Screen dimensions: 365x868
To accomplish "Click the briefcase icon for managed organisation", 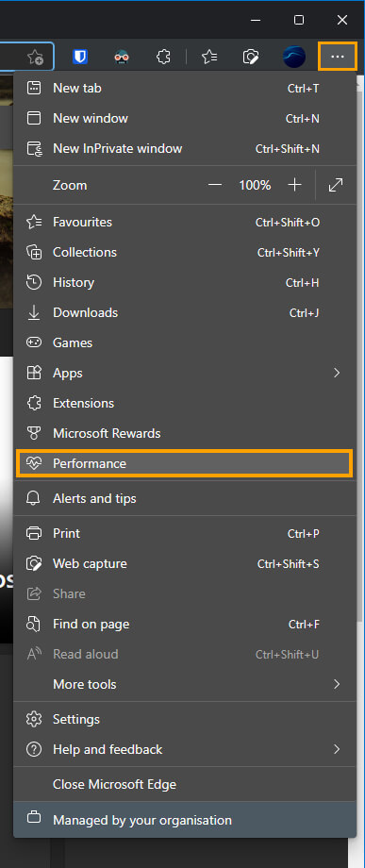I will 34,818.
